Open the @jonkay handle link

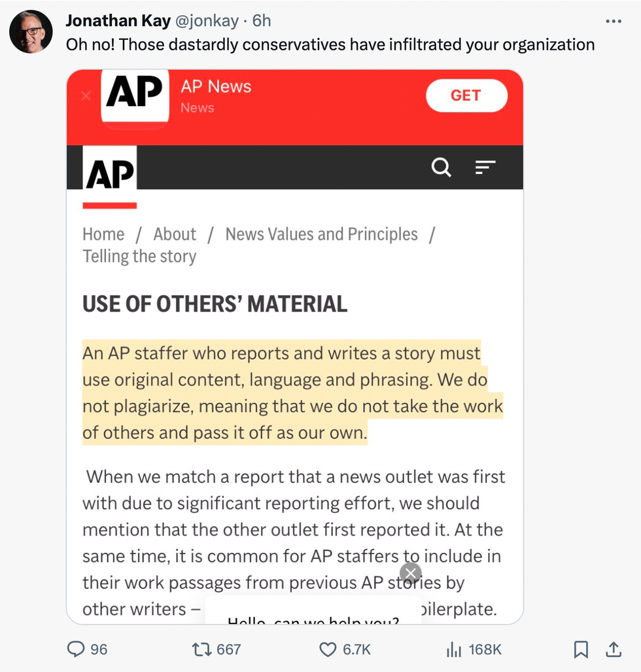[x=206, y=21]
